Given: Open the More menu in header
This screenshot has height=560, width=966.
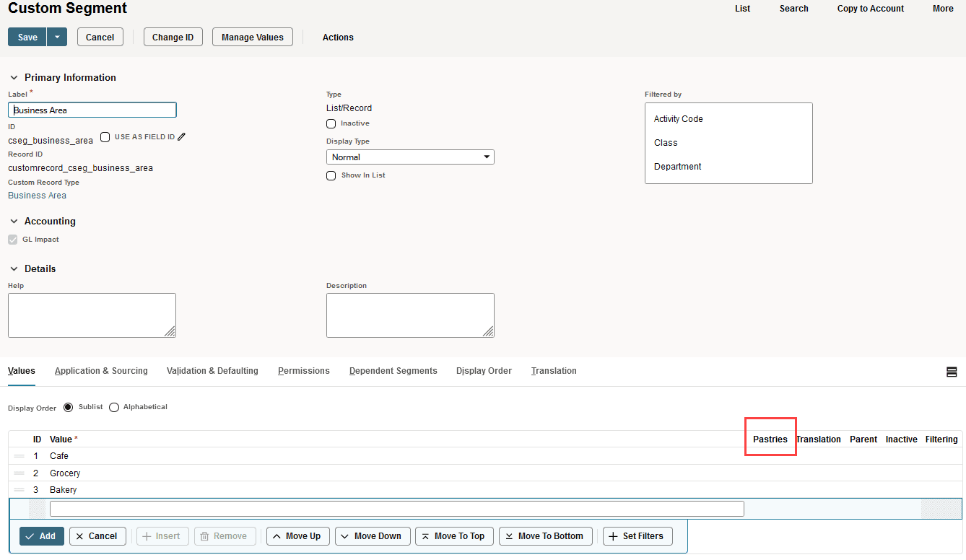Looking at the screenshot, I should pos(943,9).
